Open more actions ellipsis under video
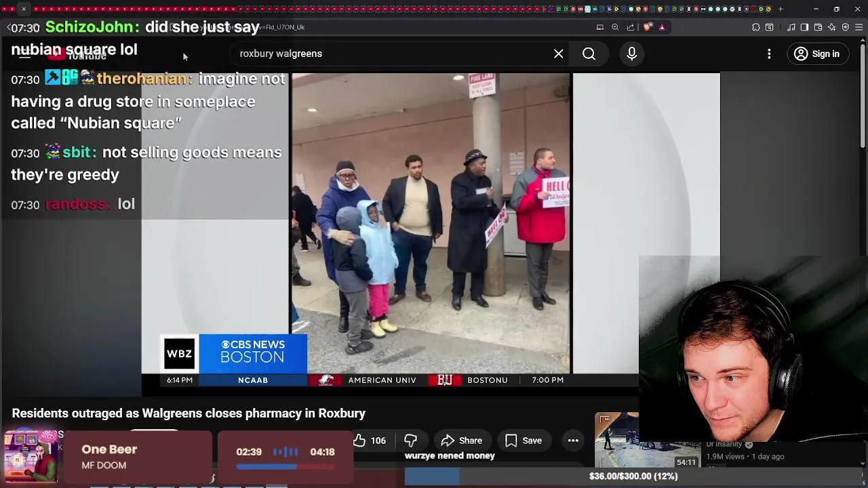This screenshot has height=488, width=868. click(x=573, y=441)
